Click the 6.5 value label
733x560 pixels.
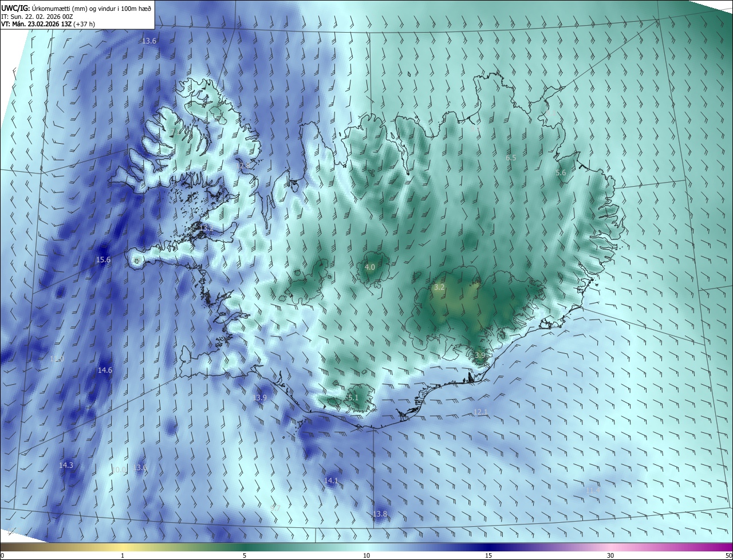(x=511, y=157)
